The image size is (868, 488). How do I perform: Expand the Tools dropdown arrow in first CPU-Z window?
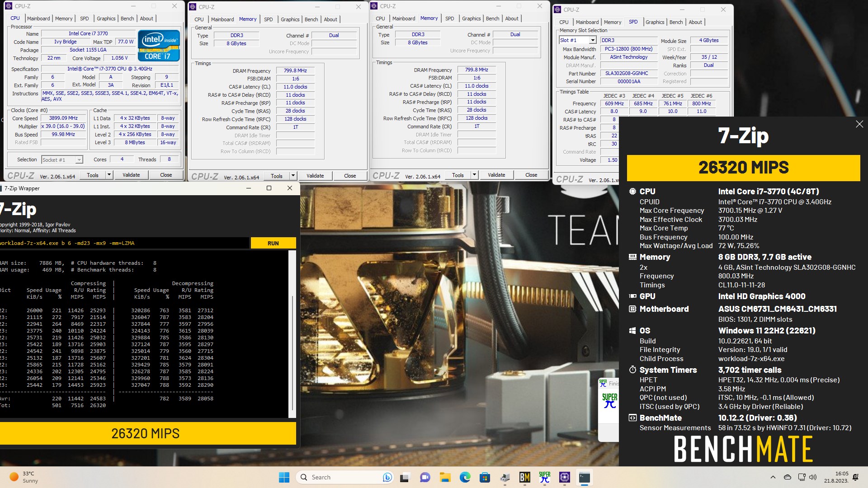[x=108, y=175]
